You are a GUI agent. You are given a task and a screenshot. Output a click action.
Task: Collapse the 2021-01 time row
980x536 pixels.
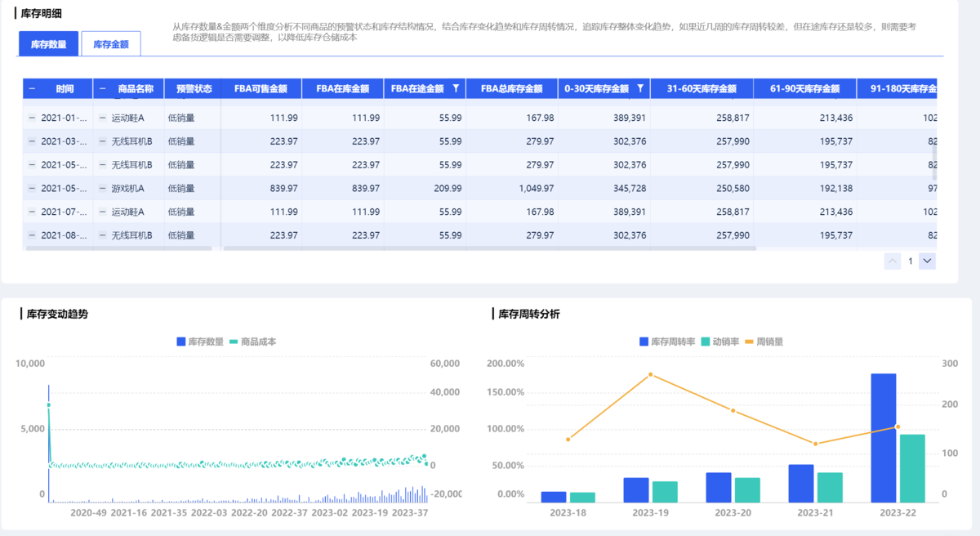point(32,118)
